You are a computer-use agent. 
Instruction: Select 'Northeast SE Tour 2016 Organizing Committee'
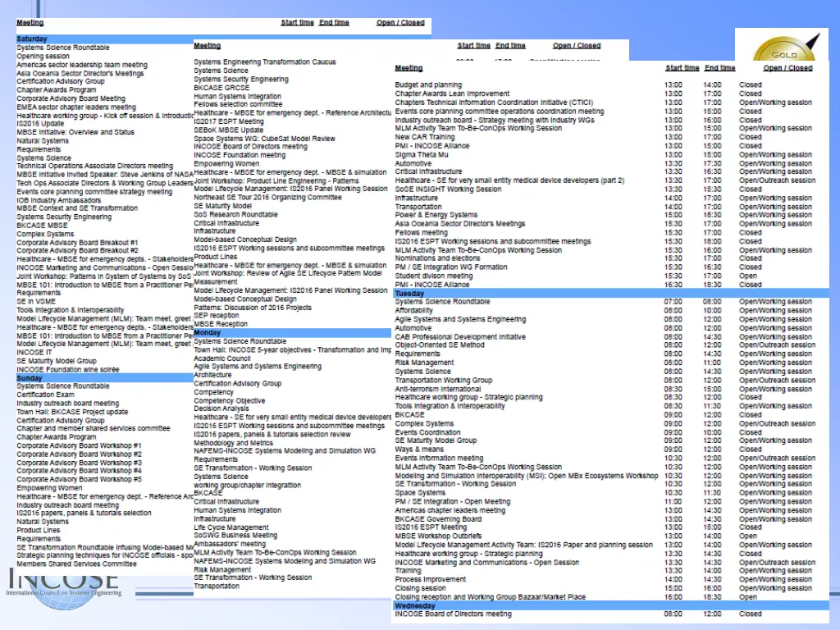[x=267, y=198]
